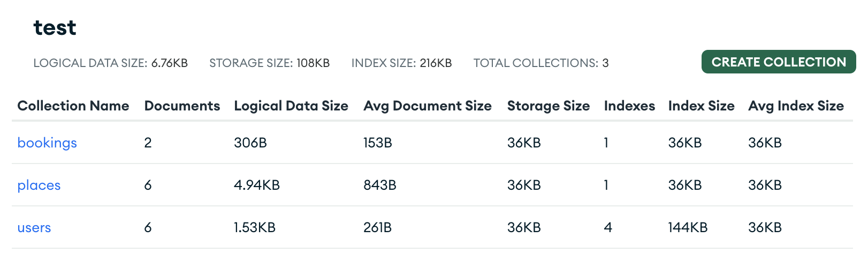Open the places collection link
Viewport: 868px width, 267px height.
click(x=39, y=185)
